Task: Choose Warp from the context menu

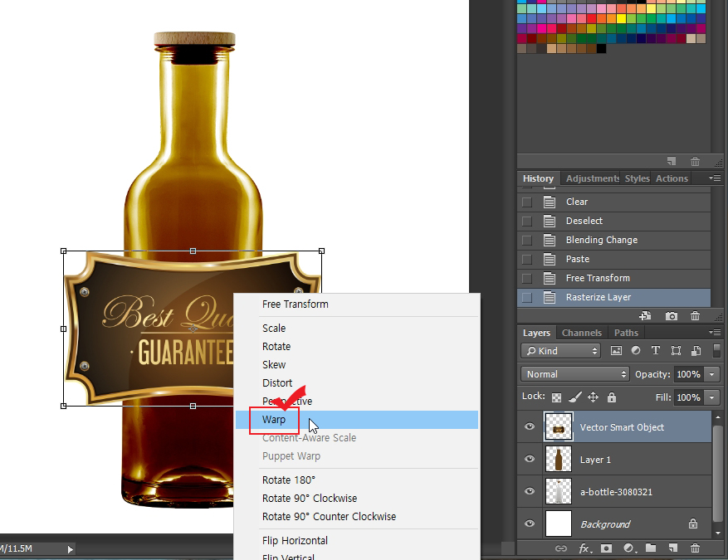Action: tap(357, 420)
